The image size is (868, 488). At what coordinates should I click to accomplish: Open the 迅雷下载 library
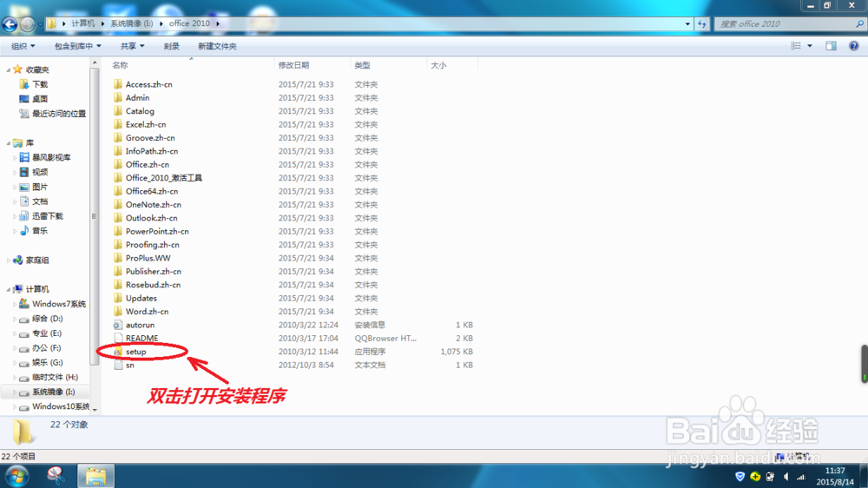[48, 216]
